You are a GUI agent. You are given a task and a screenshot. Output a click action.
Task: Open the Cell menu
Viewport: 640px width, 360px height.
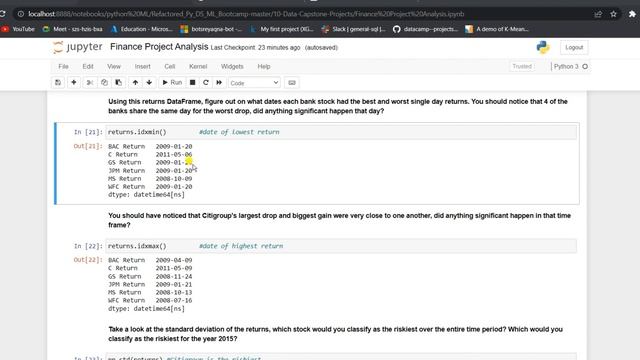[x=170, y=67]
